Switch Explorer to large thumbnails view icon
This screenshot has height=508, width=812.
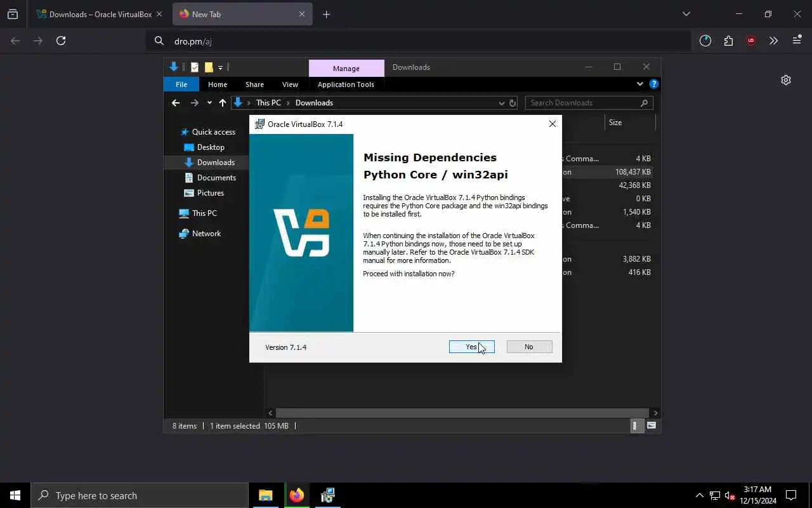click(652, 426)
